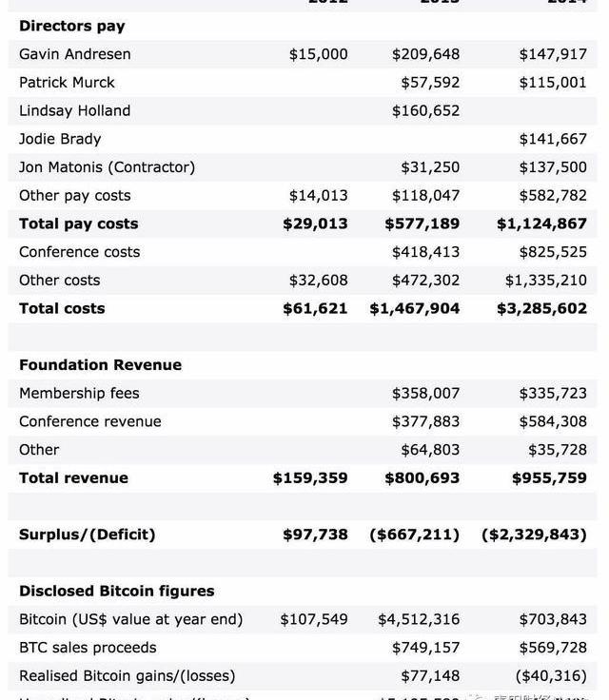Select the $377,883 conference revenue cell
Screen dimensions: 609x700
[425, 421]
